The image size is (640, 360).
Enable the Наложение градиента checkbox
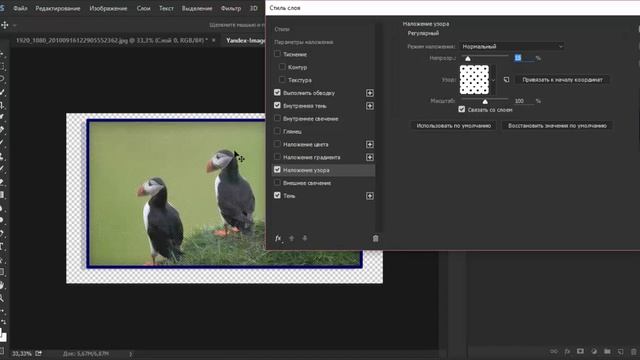[x=278, y=157]
